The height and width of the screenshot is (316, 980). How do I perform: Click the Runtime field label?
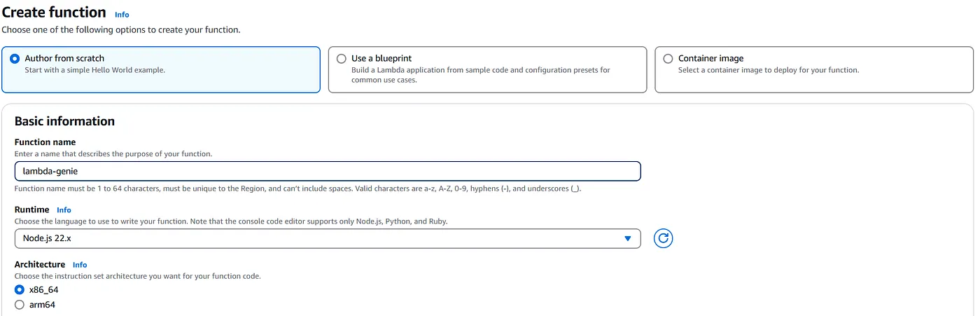[31, 209]
